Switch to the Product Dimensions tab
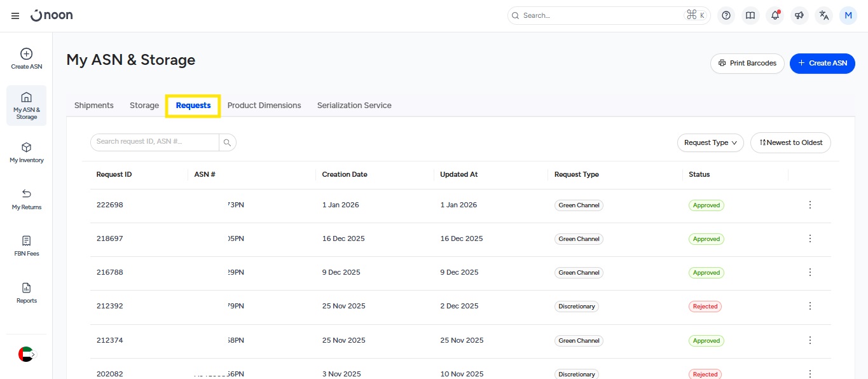 click(264, 106)
